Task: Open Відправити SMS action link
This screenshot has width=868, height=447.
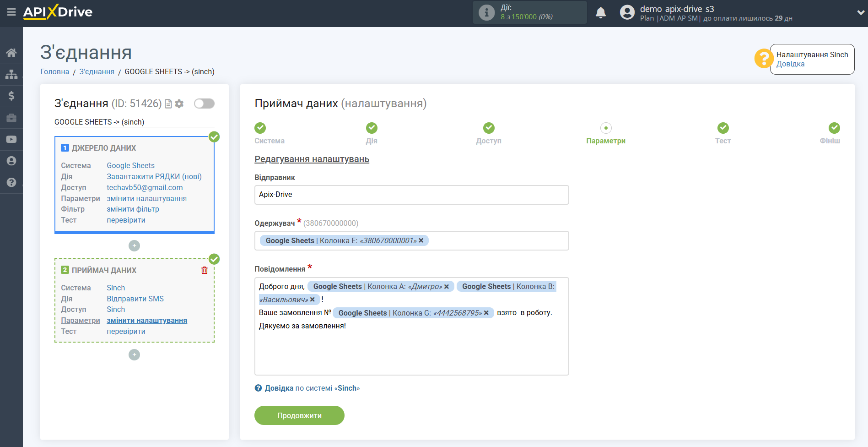Action: [135, 299]
